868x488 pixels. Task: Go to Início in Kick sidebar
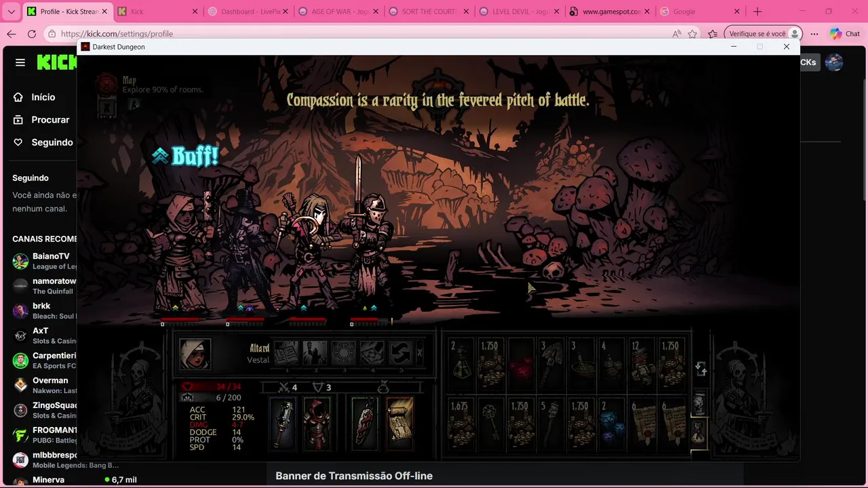[36, 97]
